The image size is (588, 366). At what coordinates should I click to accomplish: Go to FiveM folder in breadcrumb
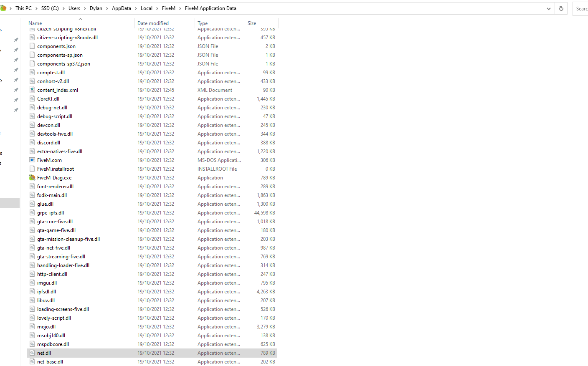[x=169, y=8]
